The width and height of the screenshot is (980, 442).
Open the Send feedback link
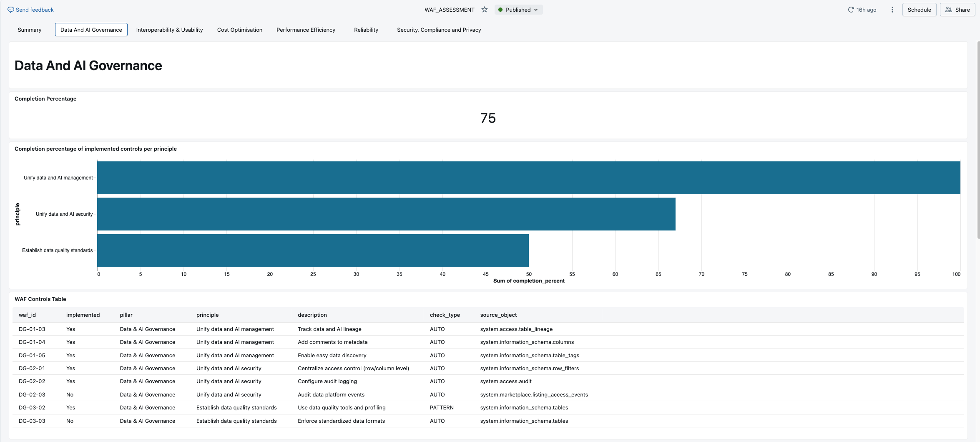[34, 9]
